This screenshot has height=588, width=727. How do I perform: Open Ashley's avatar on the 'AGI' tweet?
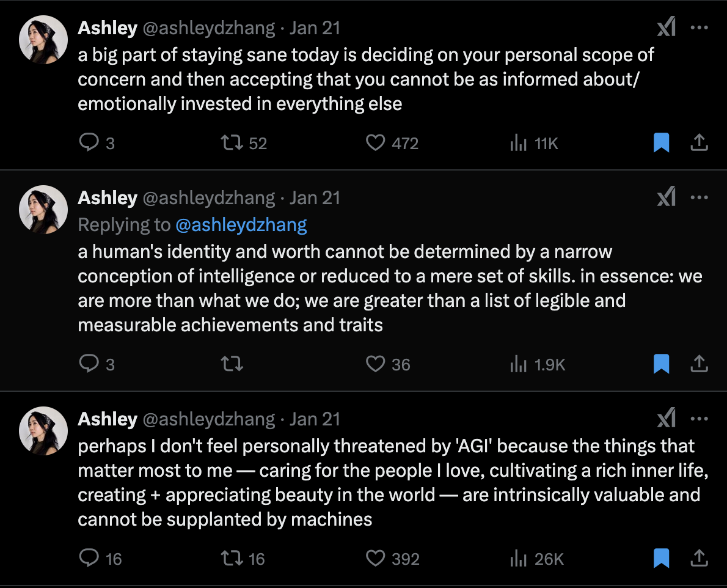pos(43,431)
